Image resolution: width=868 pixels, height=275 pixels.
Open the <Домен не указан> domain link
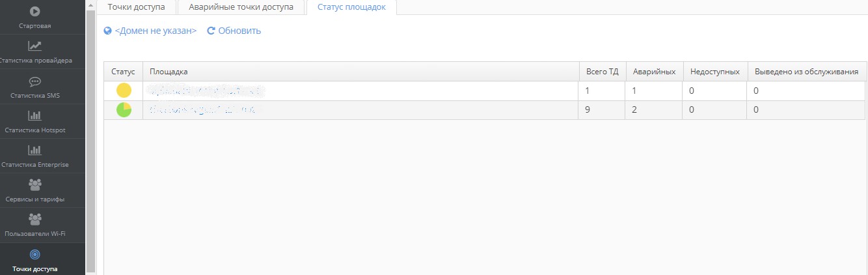156,31
